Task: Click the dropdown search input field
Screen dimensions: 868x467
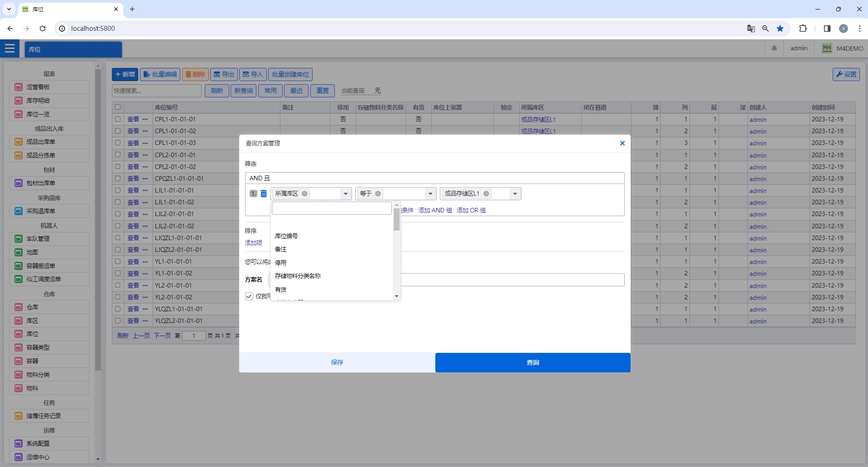Action: (x=332, y=208)
